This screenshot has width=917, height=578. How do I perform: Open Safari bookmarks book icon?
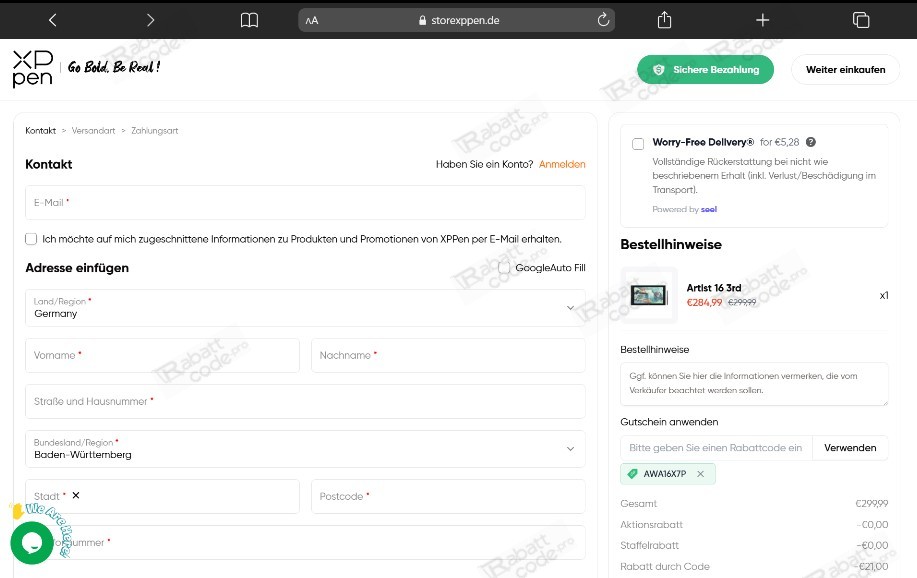pyautogui.click(x=249, y=20)
